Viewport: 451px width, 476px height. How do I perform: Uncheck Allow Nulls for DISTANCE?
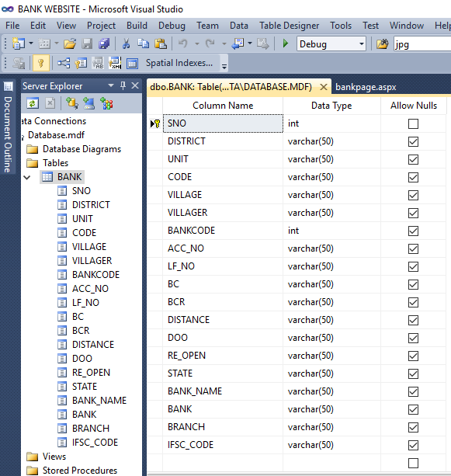coord(413,320)
